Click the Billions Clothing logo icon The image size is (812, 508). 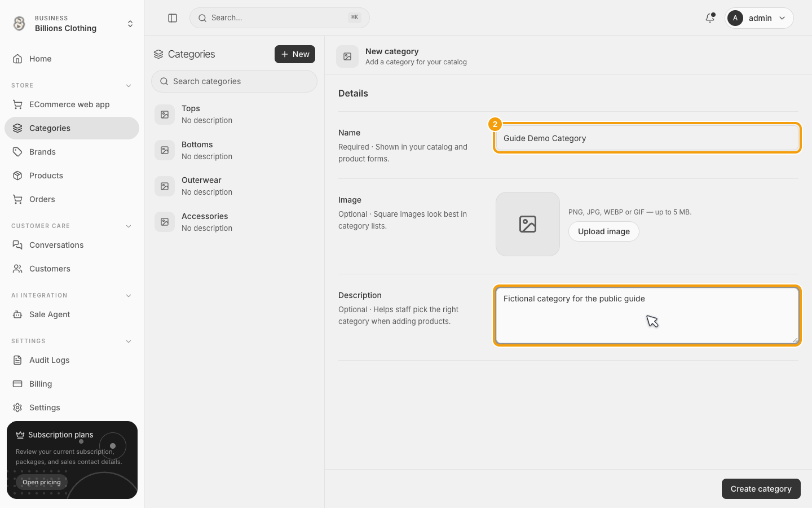tap(19, 23)
